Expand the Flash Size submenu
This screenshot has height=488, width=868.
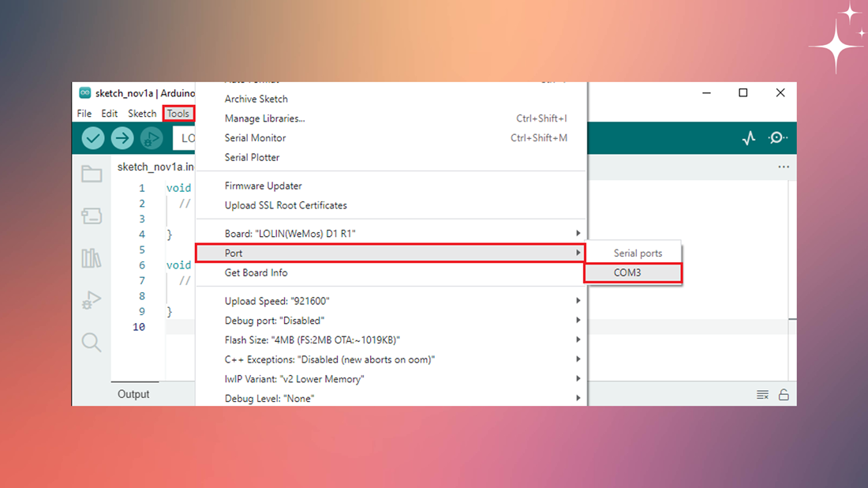[391, 340]
